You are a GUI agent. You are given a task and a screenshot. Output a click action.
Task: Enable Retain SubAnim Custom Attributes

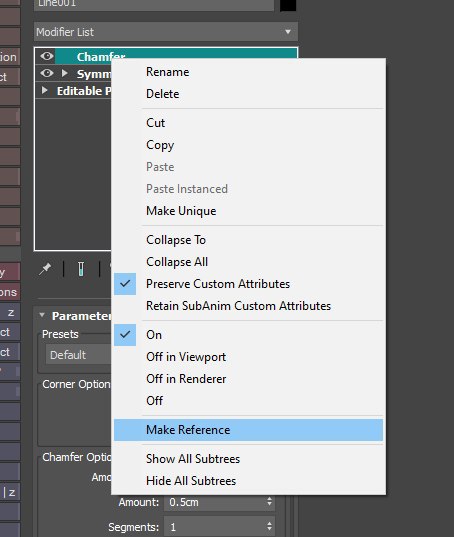point(248,306)
